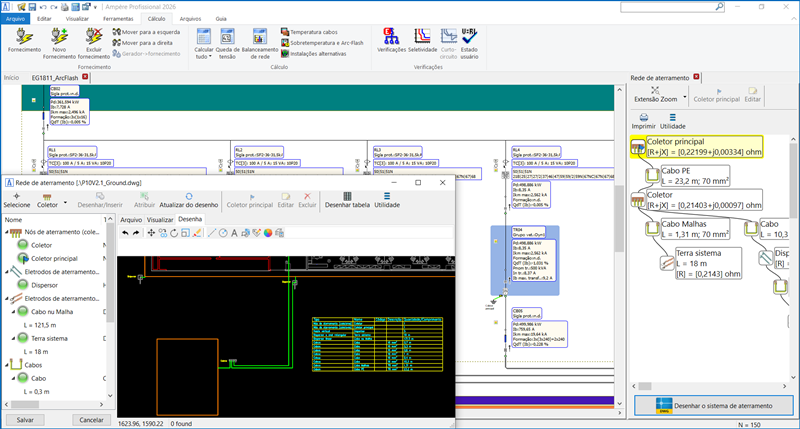Click the color wheel icon in the drawing toolbar
Image resolution: width=800 pixels, height=429 pixels.
click(267, 233)
